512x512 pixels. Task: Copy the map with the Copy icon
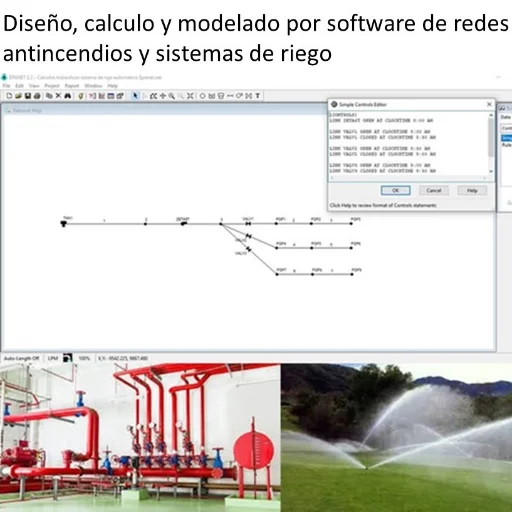49,96
